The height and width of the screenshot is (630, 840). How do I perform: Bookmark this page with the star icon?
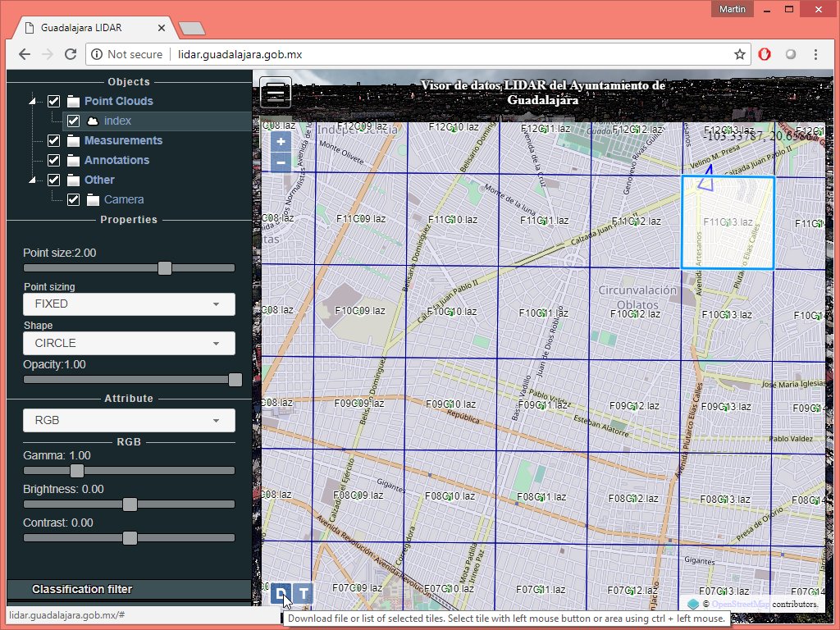pyautogui.click(x=739, y=54)
